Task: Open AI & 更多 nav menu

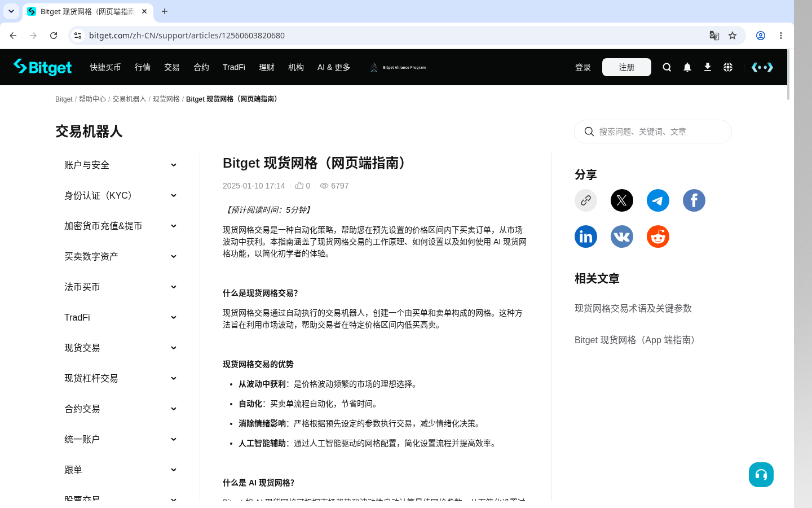Action: 334,67
